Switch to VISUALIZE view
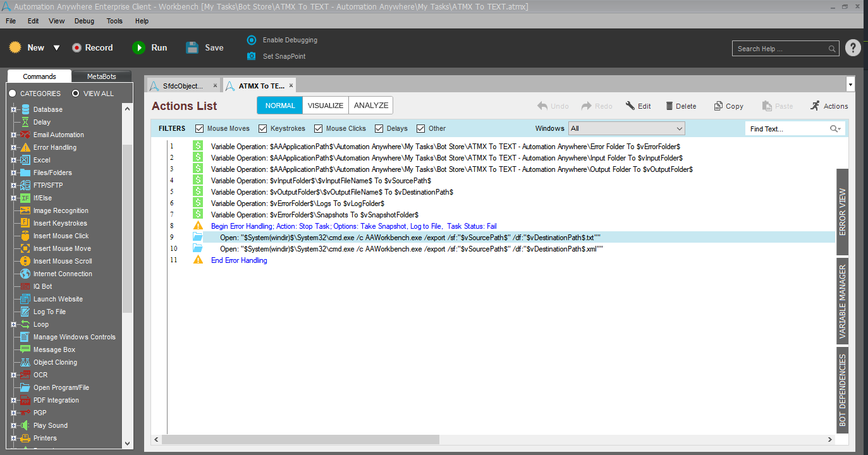 coord(326,106)
